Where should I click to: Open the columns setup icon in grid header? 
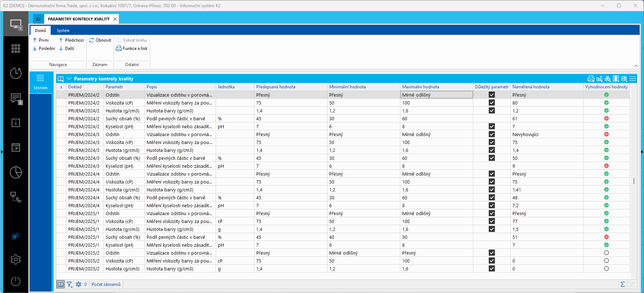click(616, 79)
